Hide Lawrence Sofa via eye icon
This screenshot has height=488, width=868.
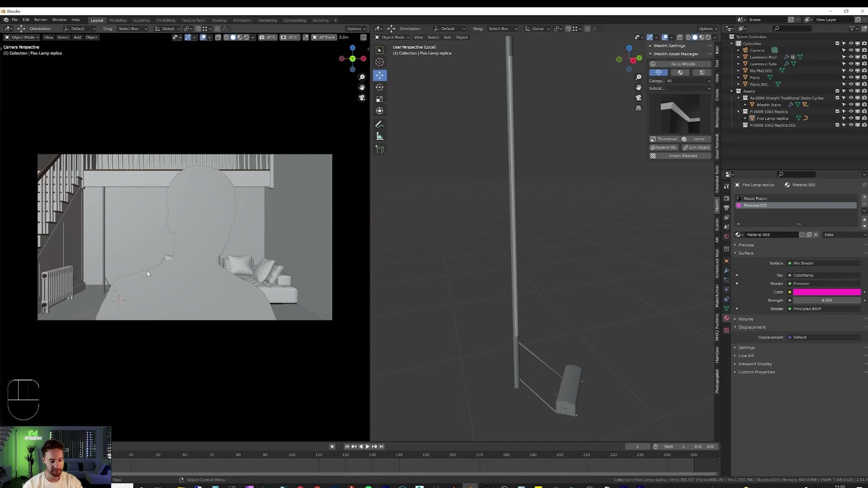[851, 64]
